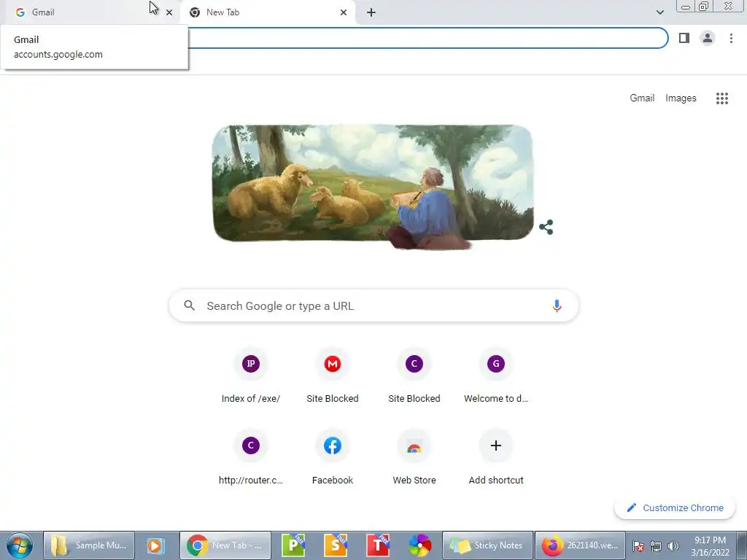The width and height of the screenshot is (747, 560).
Task: Expand the tab search chevron
Action: [x=659, y=12]
